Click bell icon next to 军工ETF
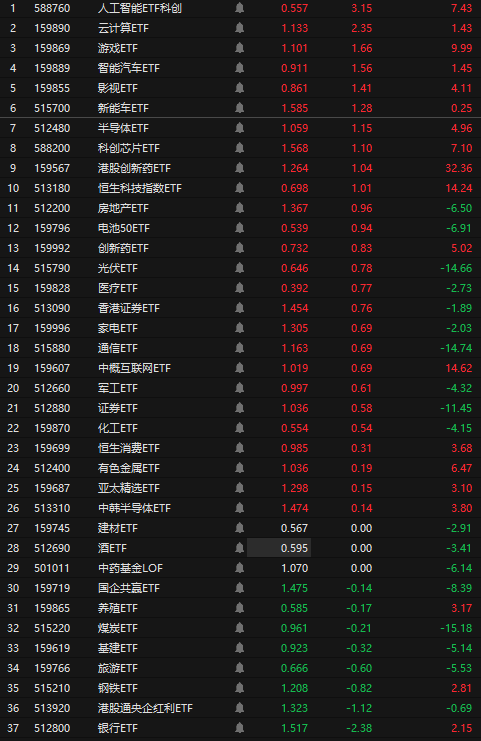The width and height of the screenshot is (481, 741). [240, 388]
